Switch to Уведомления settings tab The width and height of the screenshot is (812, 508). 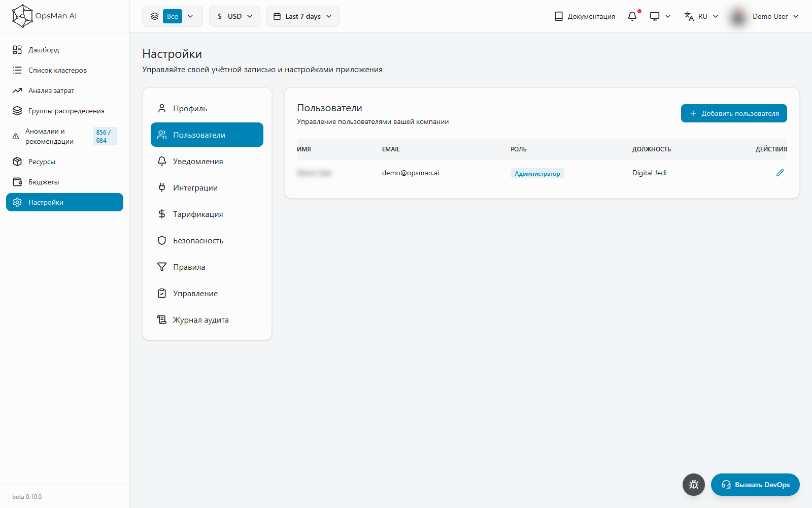(x=207, y=161)
